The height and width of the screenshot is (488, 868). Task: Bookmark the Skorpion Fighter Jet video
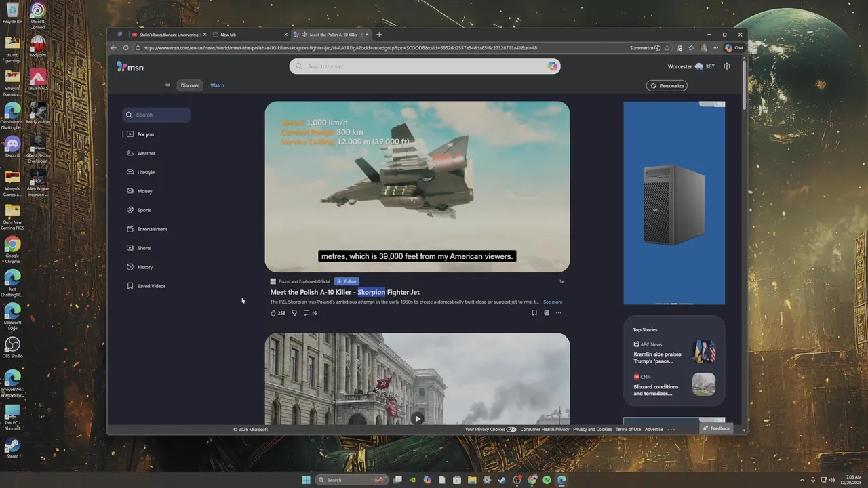click(534, 313)
